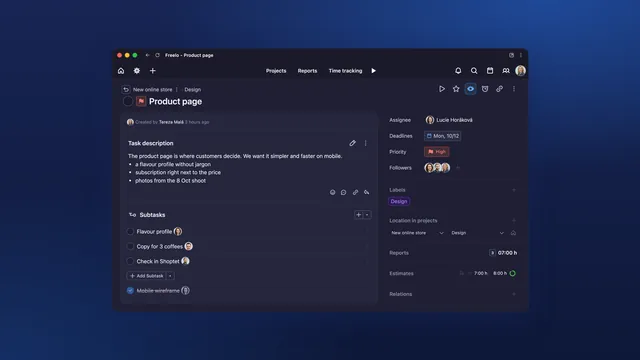Click the plus icon in the top bar

(x=153, y=71)
